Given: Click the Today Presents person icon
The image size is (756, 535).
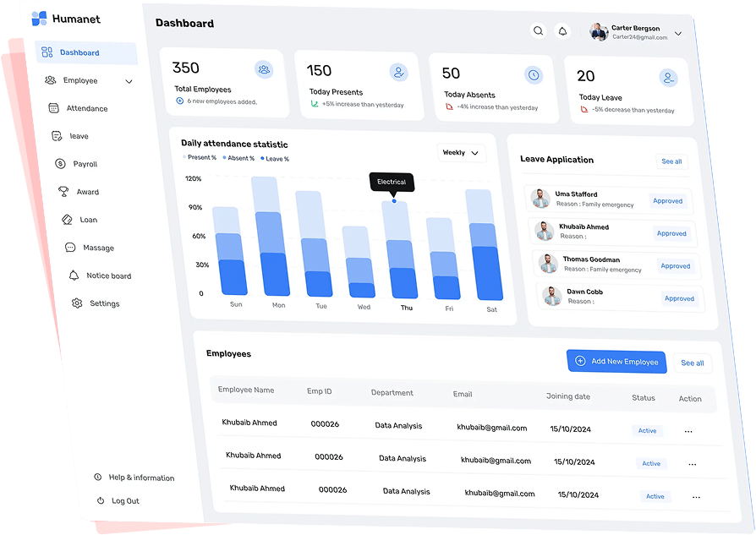Looking at the screenshot, I should (398, 73).
